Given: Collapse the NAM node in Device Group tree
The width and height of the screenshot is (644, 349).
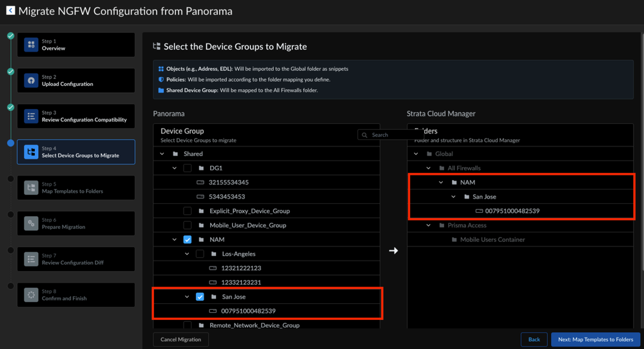Looking at the screenshot, I should tap(174, 239).
